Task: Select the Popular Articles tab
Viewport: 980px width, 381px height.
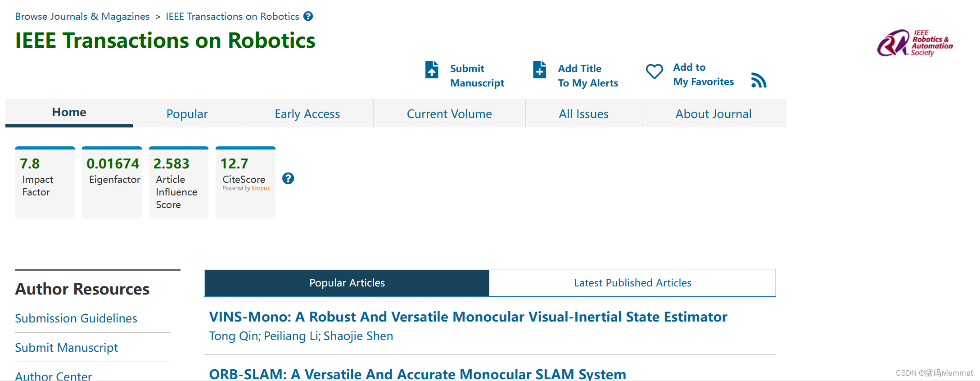Action: (347, 283)
